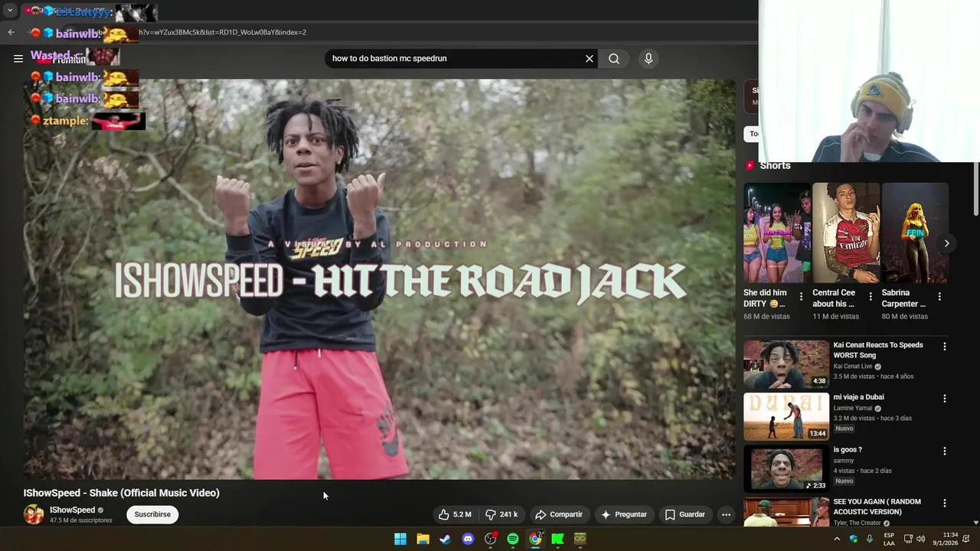Like the video with the thumbs-up icon
The image size is (980, 551).
pyautogui.click(x=455, y=514)
